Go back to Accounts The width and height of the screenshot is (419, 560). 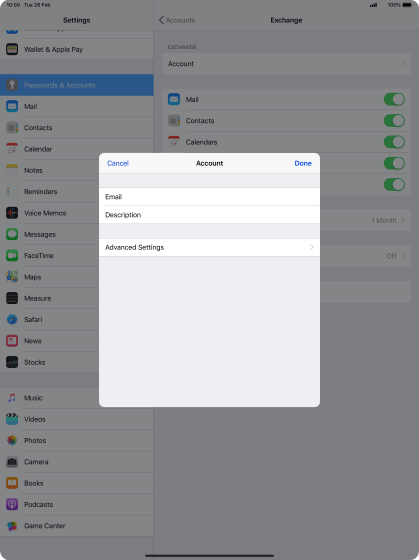click(177, 20)
